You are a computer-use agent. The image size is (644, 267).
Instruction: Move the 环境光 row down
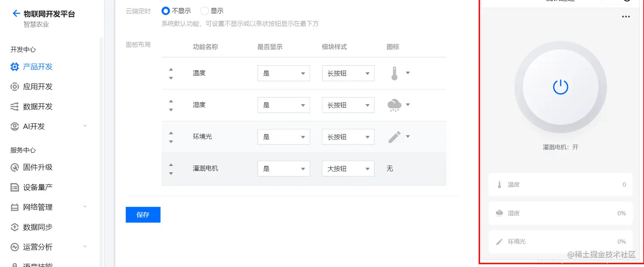171,142
